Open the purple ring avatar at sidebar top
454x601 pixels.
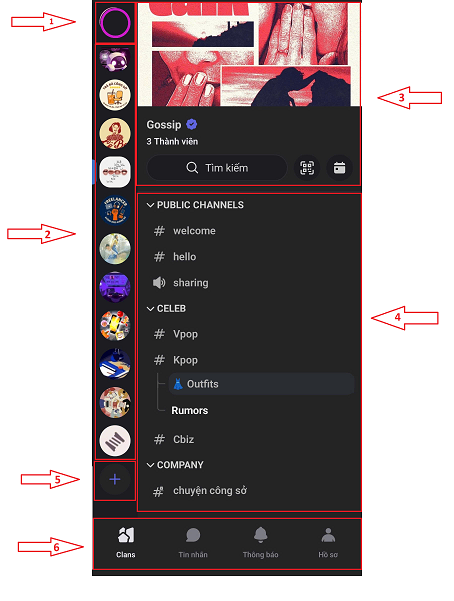[115, 23]
